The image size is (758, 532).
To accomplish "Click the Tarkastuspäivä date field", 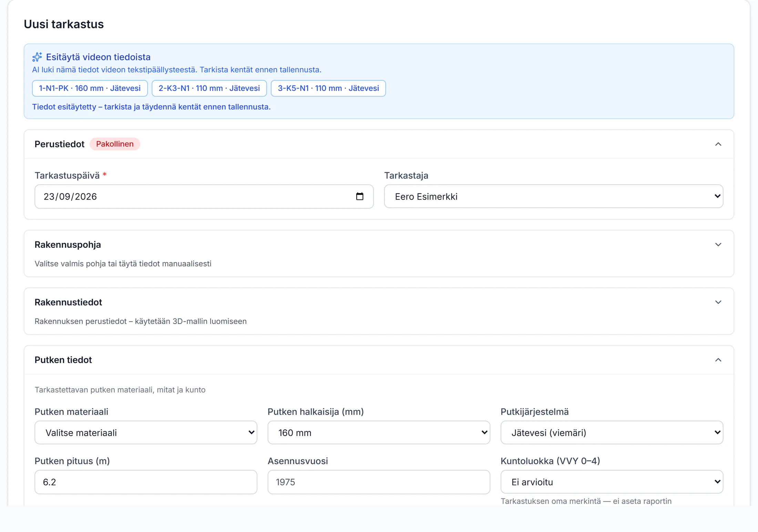I will 204,196.
